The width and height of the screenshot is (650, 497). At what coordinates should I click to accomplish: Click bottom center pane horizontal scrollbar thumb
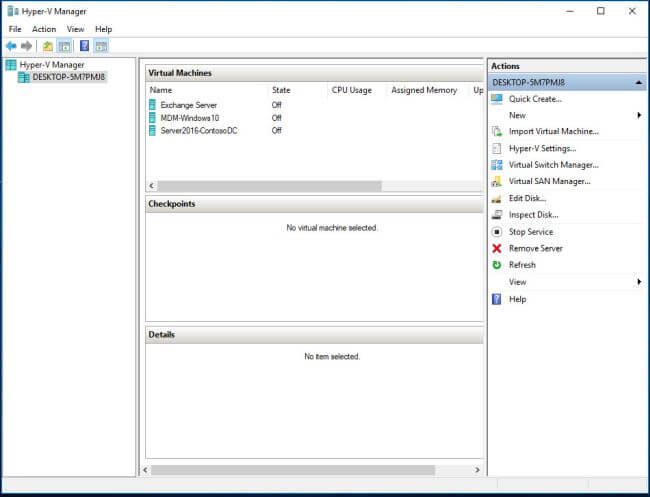293,470
